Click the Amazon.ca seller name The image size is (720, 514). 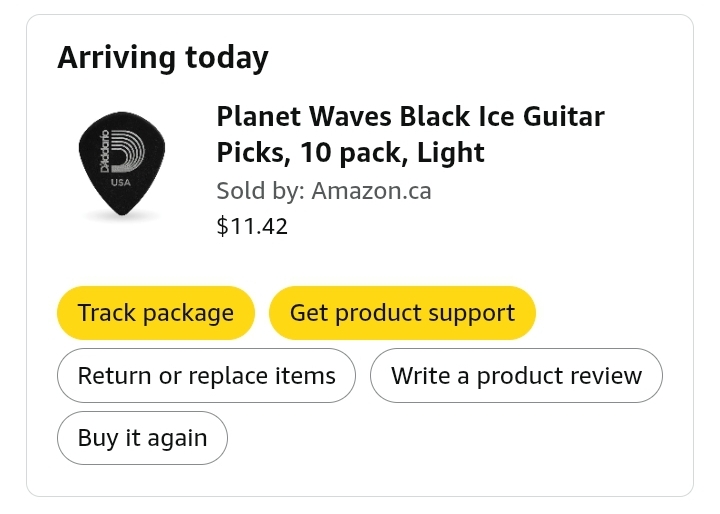[371, 190]
